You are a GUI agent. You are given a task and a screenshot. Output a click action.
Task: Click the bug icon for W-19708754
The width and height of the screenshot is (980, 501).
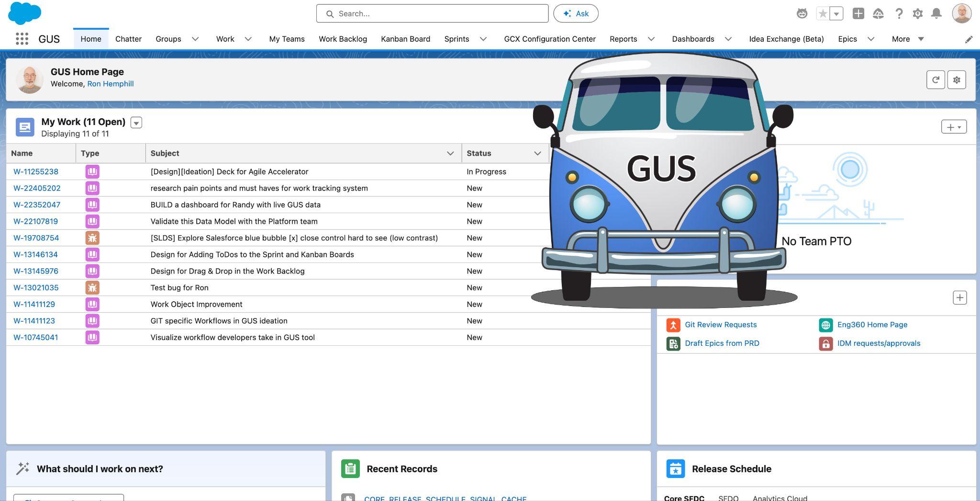pyautogui.click(x=92, y=238)
